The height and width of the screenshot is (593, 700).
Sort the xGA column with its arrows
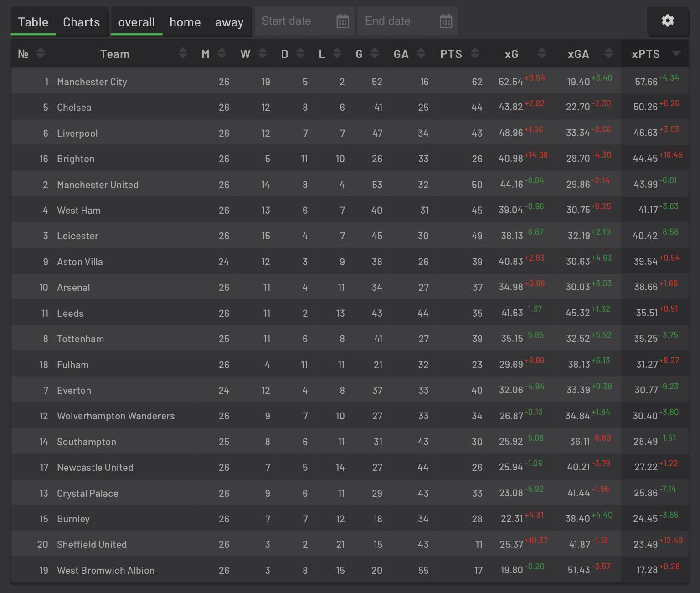[608, 53]
